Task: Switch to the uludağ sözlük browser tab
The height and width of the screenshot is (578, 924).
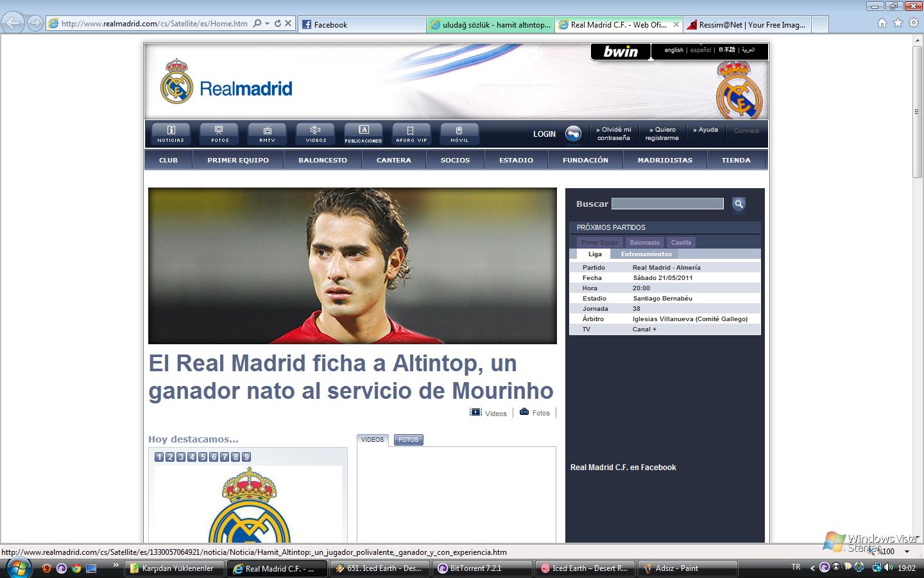Action: pos(490,24)
